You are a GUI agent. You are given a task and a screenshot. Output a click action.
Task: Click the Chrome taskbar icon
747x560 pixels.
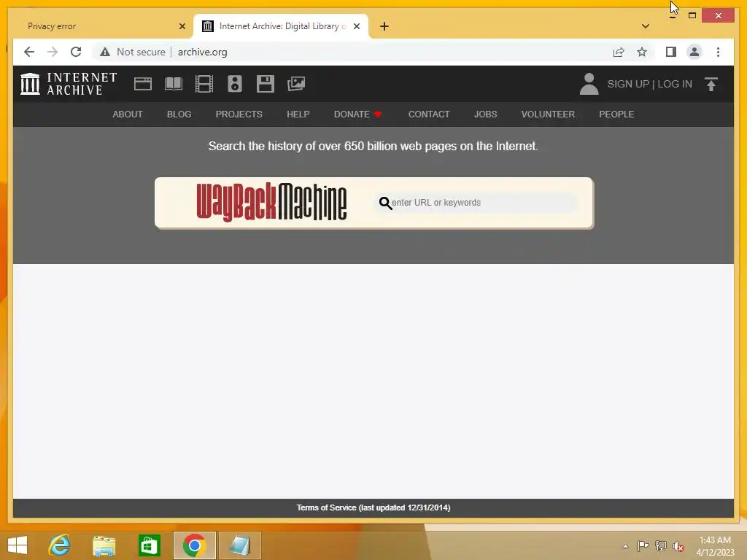click(194, 545)
